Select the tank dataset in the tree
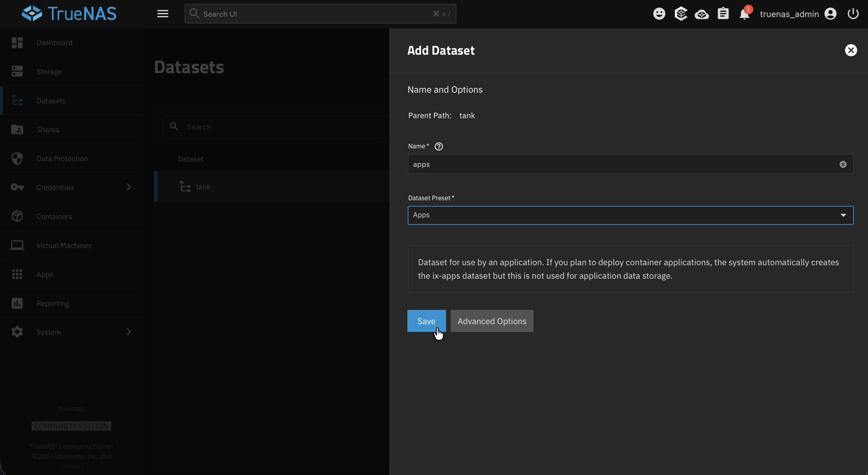The image size is (868, 475). pos(203,186)
